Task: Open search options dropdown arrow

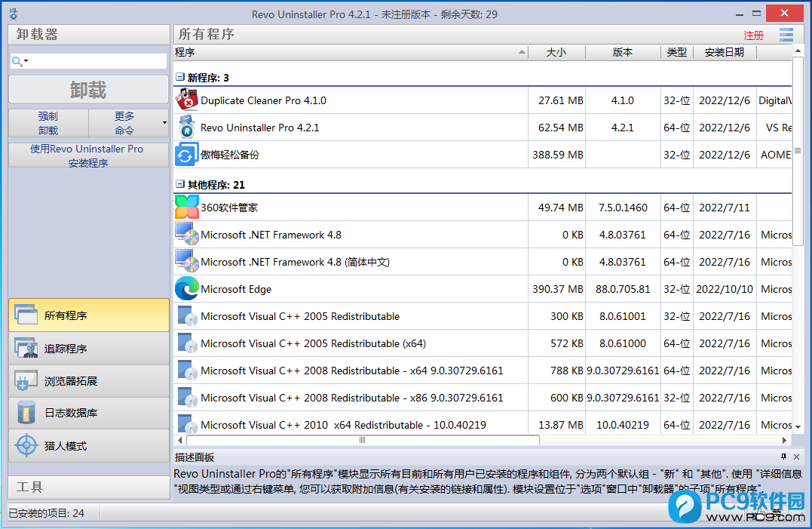Action: [x=26, y=61]
